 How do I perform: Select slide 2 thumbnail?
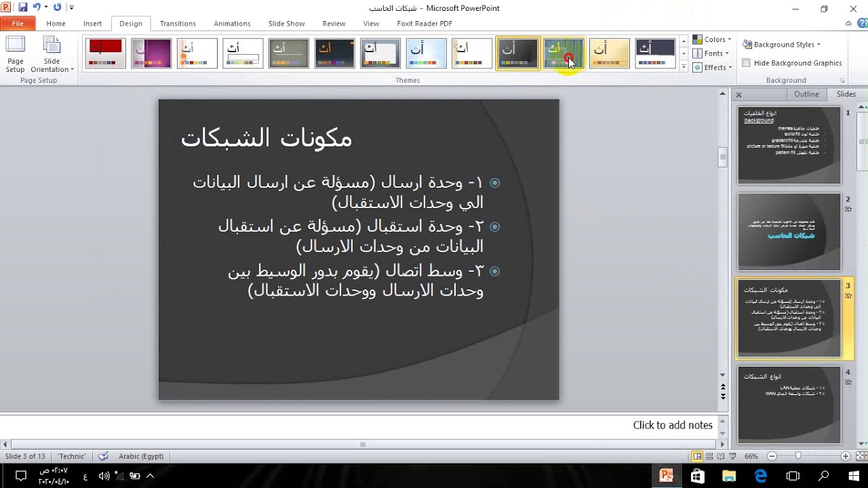[x=789, y=232]
